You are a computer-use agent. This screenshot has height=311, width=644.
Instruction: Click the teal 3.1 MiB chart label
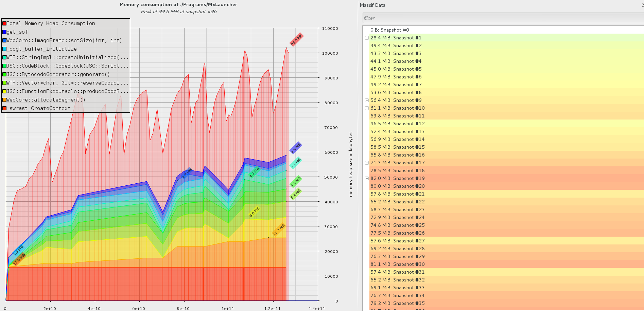(295, 163)
